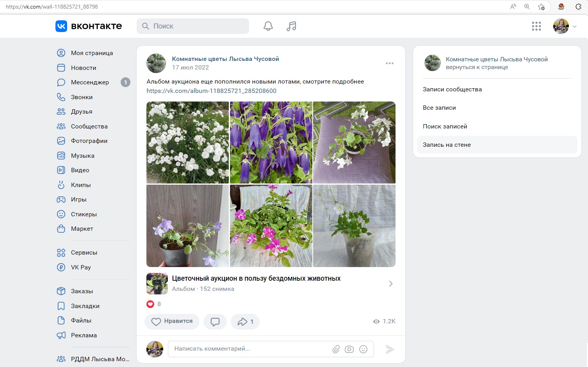Select Все записи in right panel
The height and width of the screenshot is (367, 588).
coord(439,108)
